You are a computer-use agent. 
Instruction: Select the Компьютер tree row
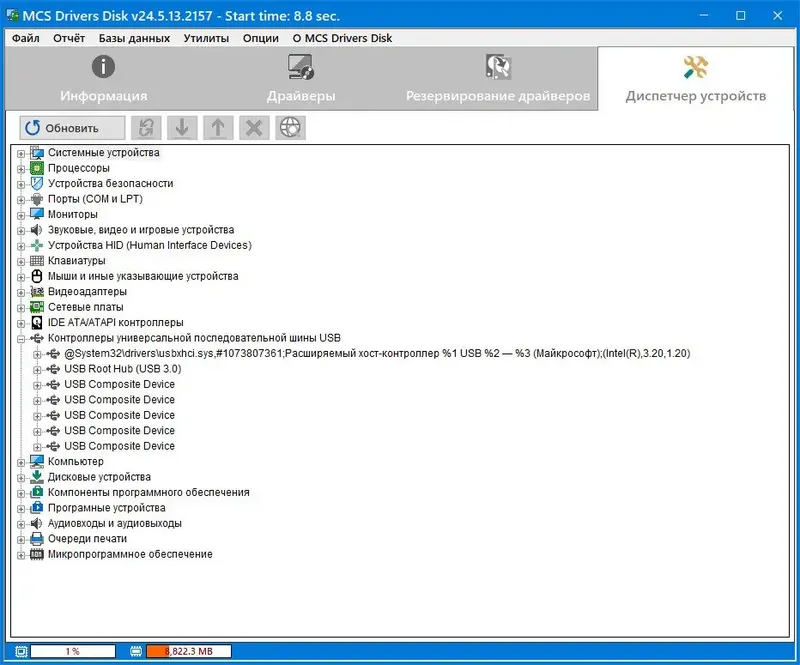coord(76,461)
